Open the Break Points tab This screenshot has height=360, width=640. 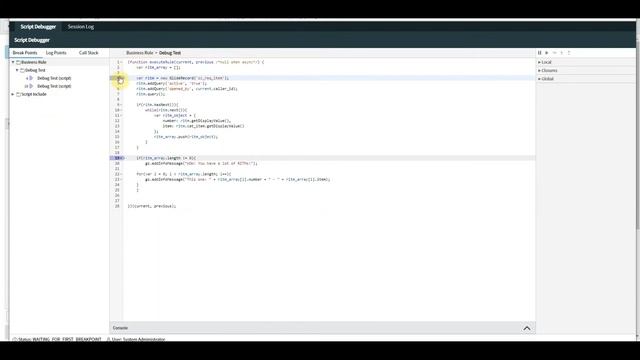click(x=25, y=53)
